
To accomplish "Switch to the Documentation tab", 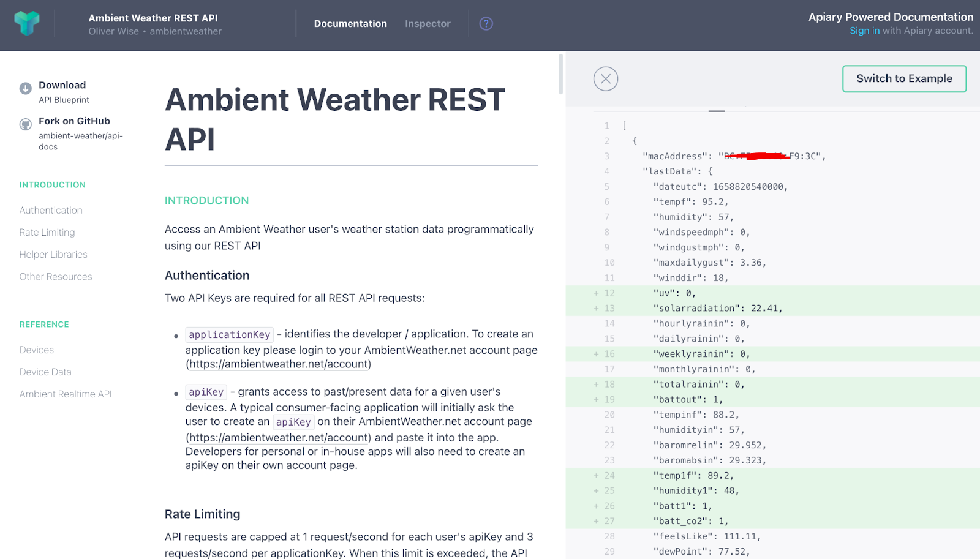I will [x=350, y=24].
